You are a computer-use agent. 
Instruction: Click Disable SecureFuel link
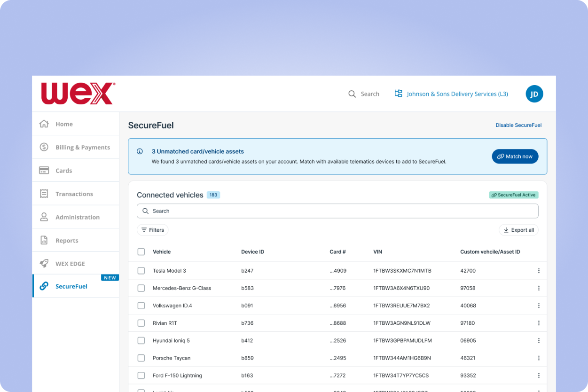518,125
